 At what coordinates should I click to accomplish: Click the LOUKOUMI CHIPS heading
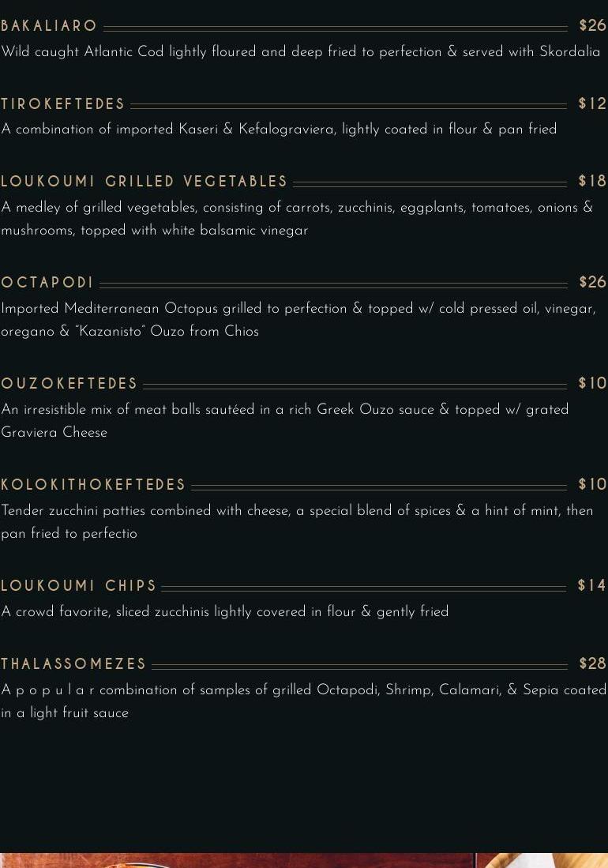[x=79, y=586]
